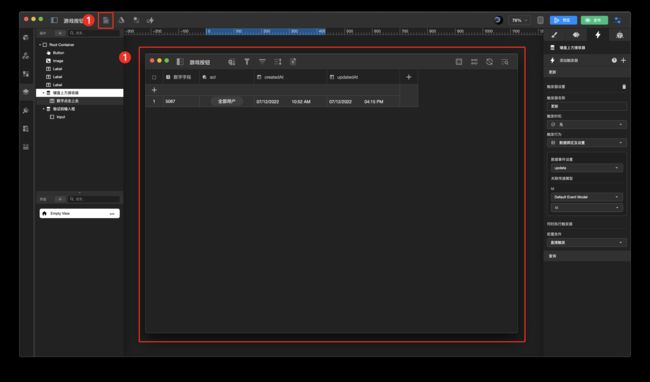Collapse the tree node that contains Input

coord(44,109)
